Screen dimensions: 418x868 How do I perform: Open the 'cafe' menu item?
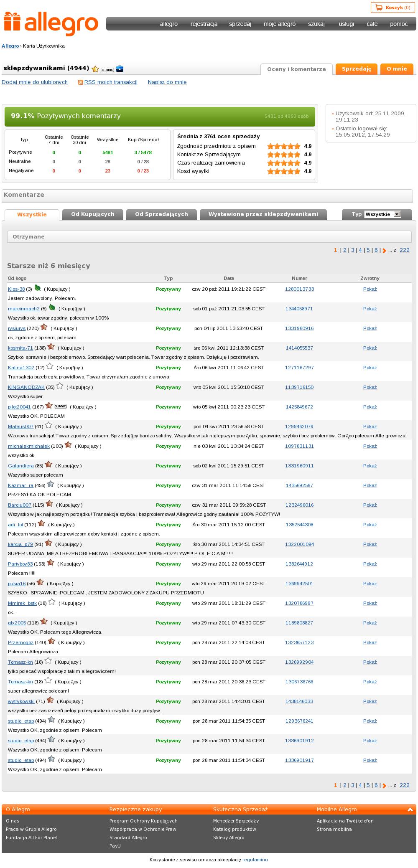tap(372, 24)
